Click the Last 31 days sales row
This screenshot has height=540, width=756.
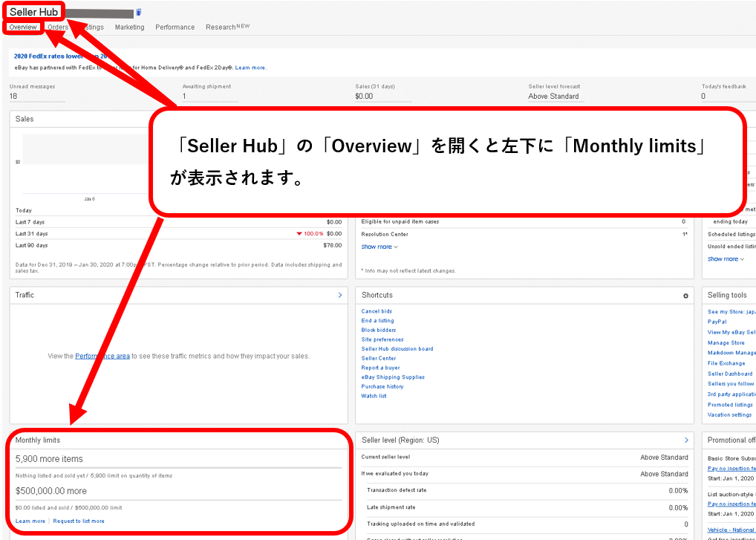178,233
